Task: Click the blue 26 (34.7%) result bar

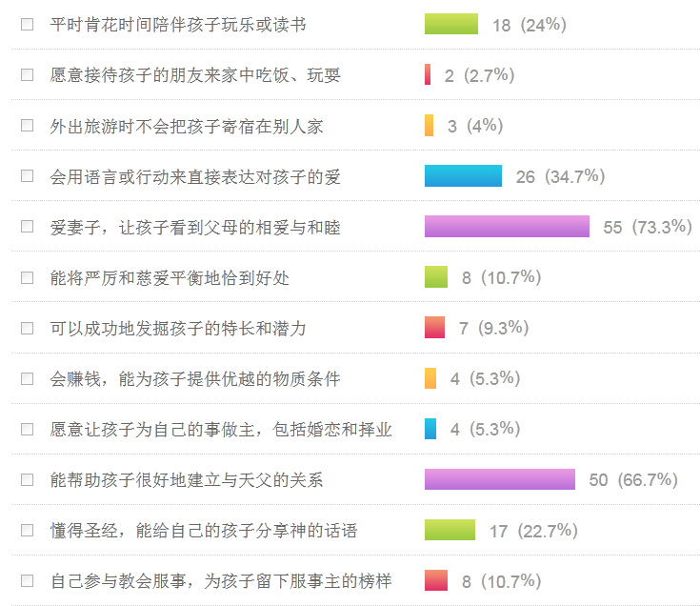Action: 463,176
